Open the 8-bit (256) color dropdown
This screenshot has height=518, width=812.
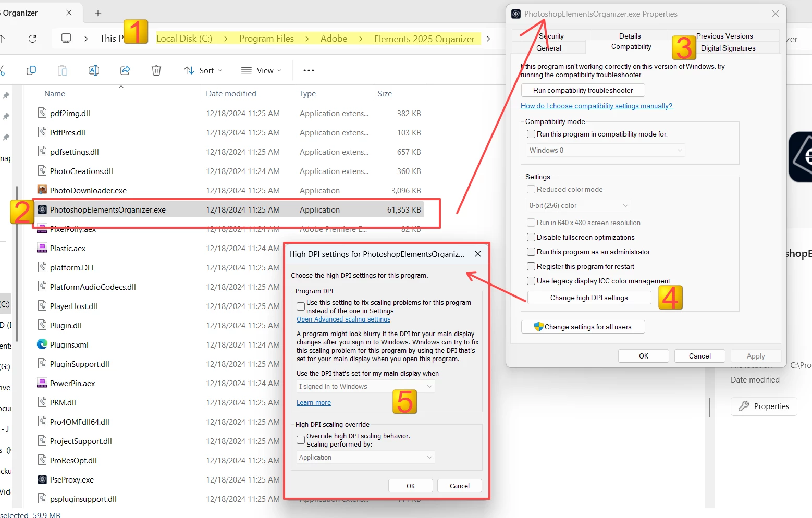pyautogui.click(x=579, y=205)
